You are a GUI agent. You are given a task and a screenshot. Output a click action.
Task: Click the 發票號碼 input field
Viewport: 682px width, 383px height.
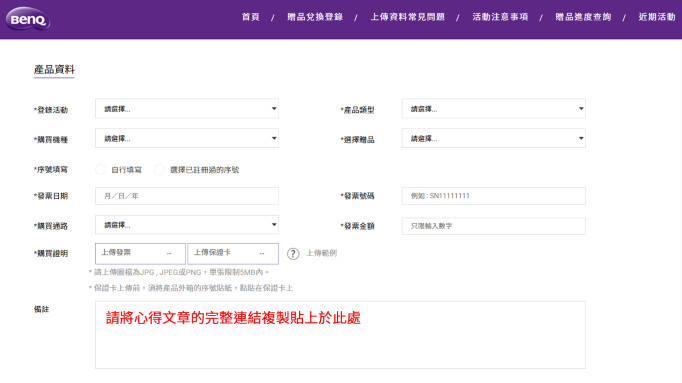pyautogui.click(x=494, y=196)
